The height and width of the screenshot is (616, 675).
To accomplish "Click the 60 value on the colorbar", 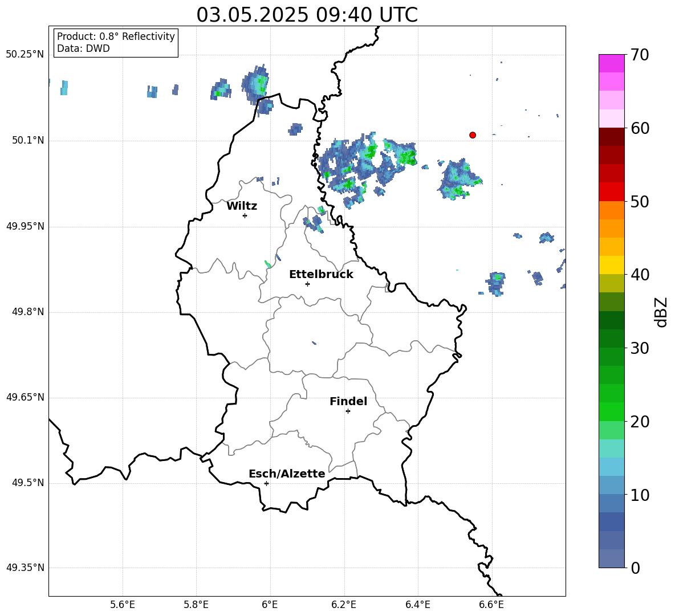I will [639, 128].
